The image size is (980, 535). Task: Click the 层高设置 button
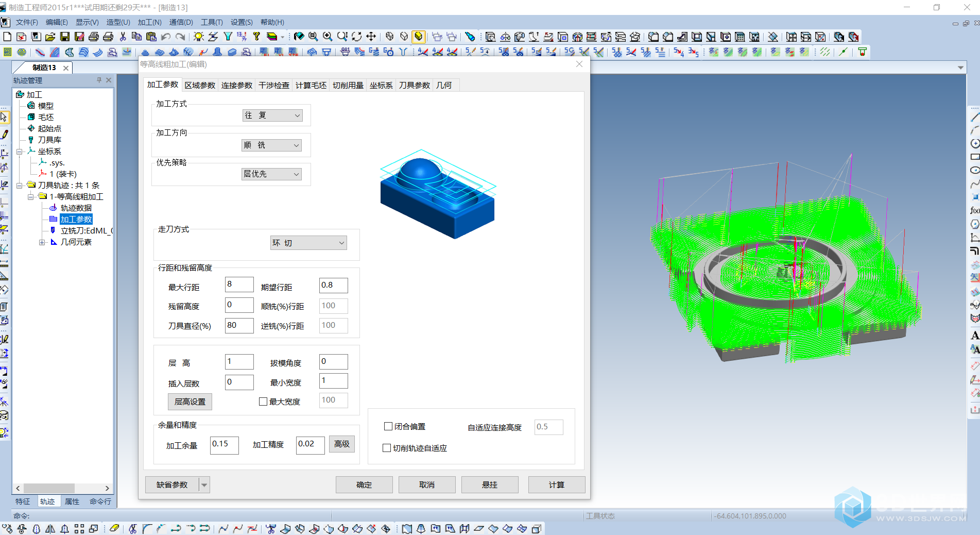[190, 402]
